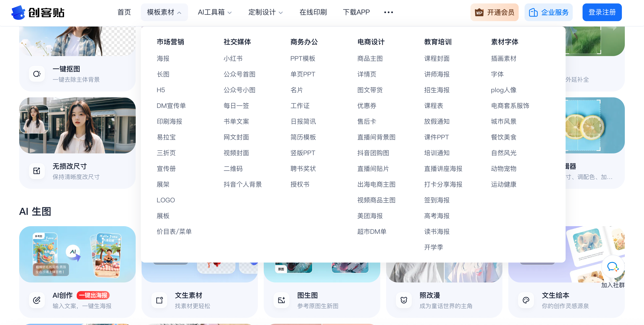Click the VIP 开通会员 badge icon

click(x=479, y=12)
